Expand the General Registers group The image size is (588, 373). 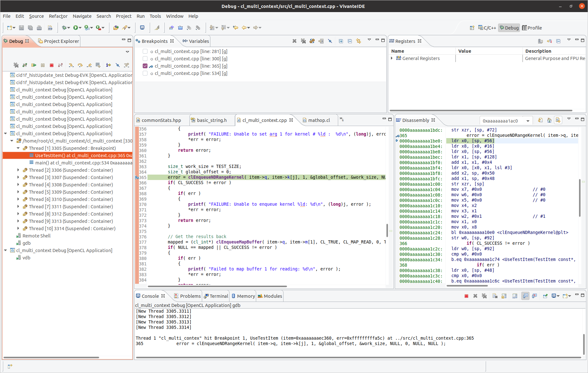tap(392, 58)
